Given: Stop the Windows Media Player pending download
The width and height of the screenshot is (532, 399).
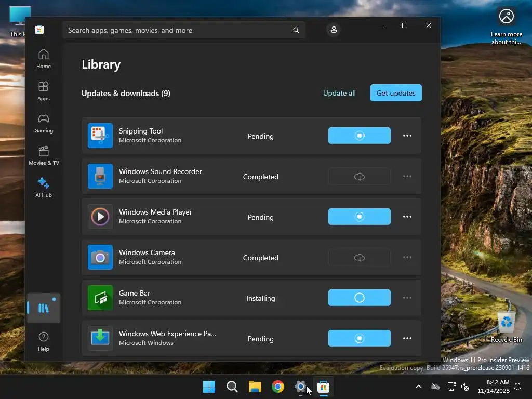Looking at the screenshot, I should point(360,217).
